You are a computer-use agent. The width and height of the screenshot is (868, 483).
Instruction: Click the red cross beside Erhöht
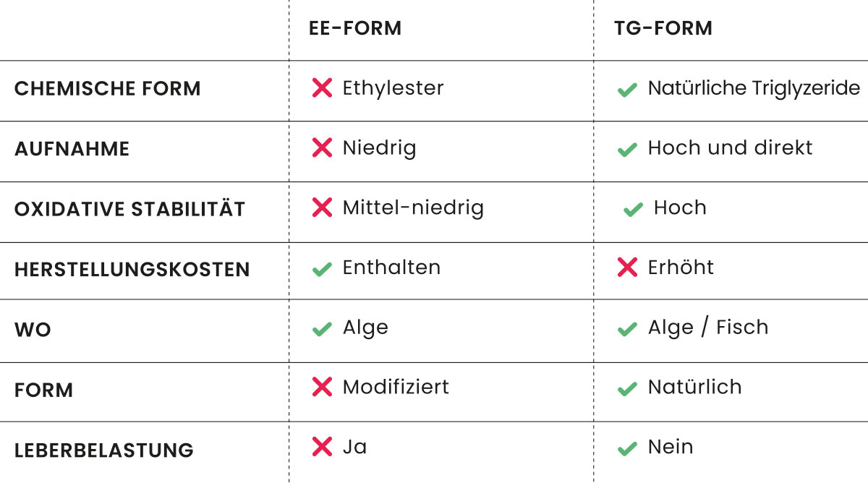point(627,268)
